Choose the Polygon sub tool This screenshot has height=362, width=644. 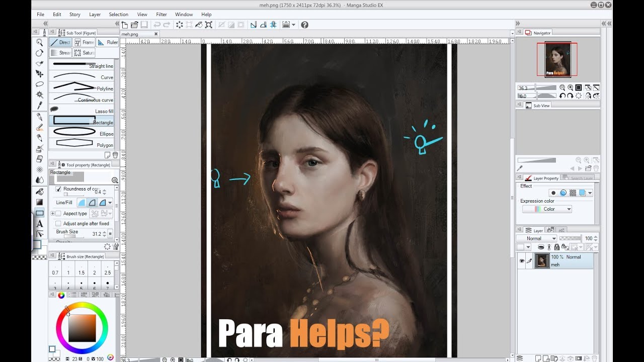(82, 144)
